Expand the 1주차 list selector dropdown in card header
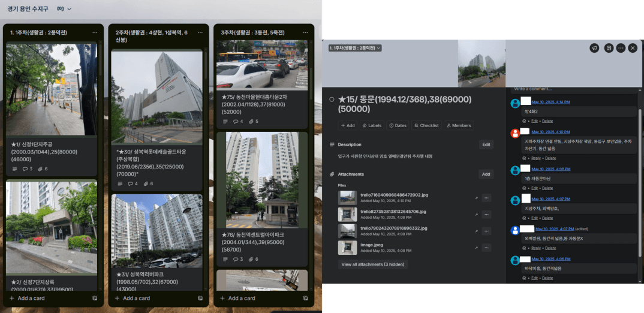Image resolution: width=644 pixels, height=313 pixels. point(355,48)
